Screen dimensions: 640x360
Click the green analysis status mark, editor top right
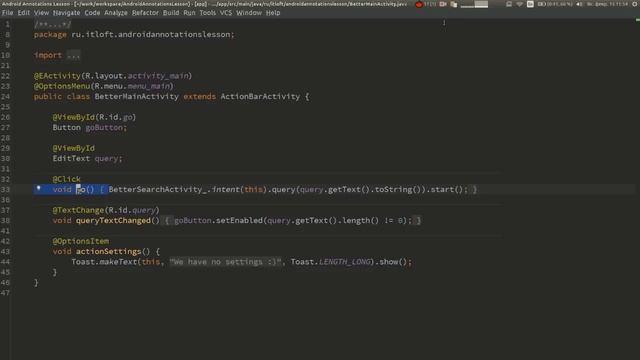(x=637, y=20)
